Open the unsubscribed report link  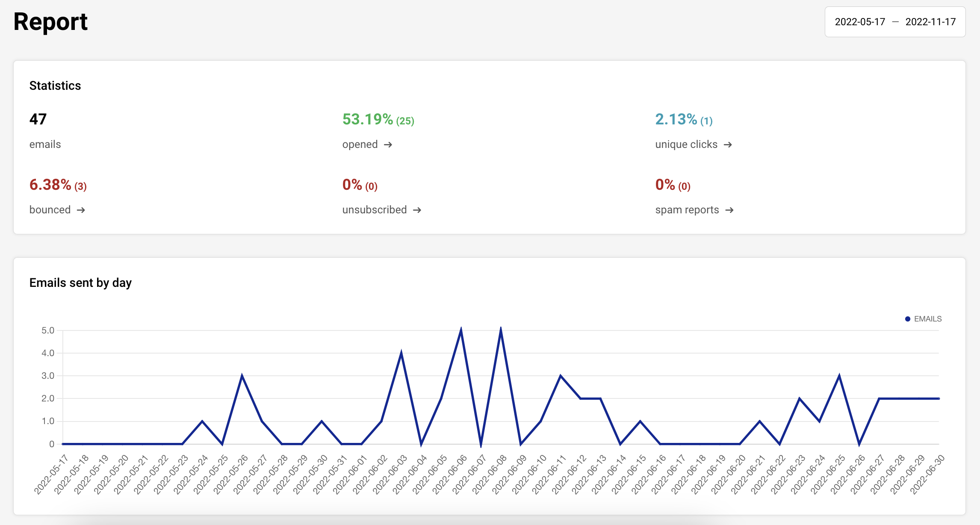click(375, 210)
